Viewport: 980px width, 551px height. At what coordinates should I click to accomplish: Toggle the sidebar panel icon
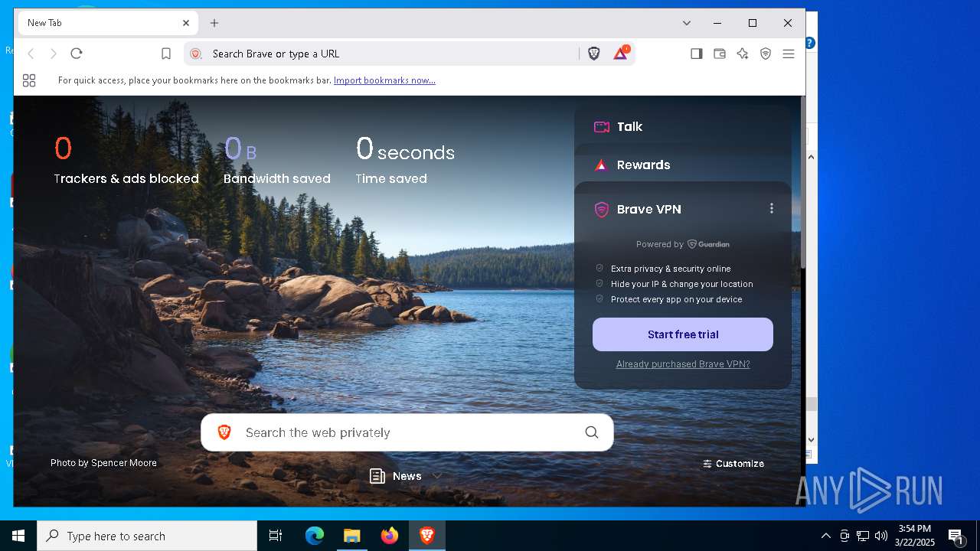coord(697,54)
